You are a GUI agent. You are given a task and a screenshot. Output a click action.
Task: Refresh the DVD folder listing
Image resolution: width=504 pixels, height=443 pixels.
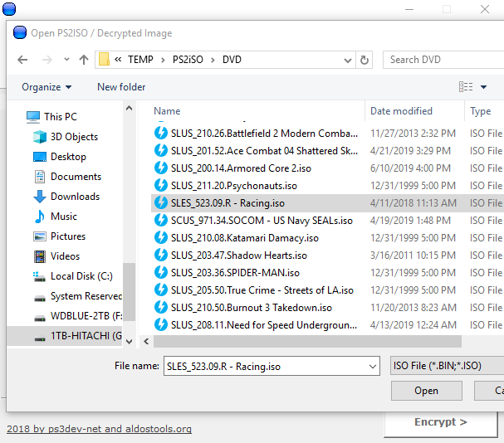coord(365,60)
